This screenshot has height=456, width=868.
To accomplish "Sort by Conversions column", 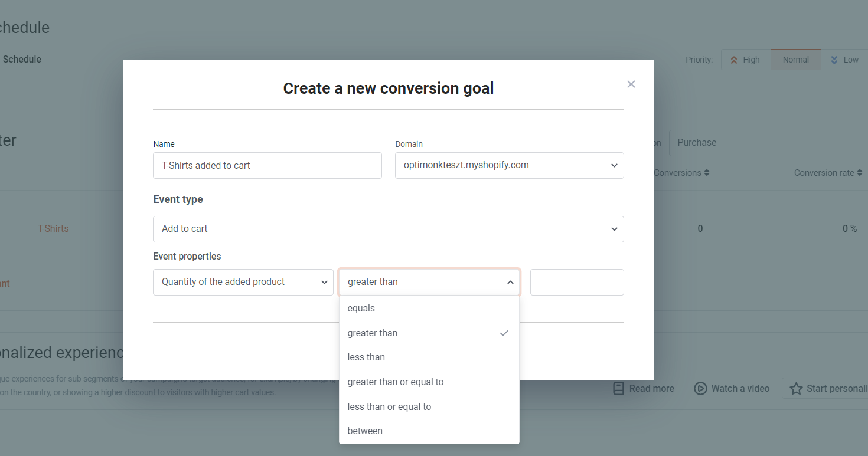I will (x=681, y=173).
